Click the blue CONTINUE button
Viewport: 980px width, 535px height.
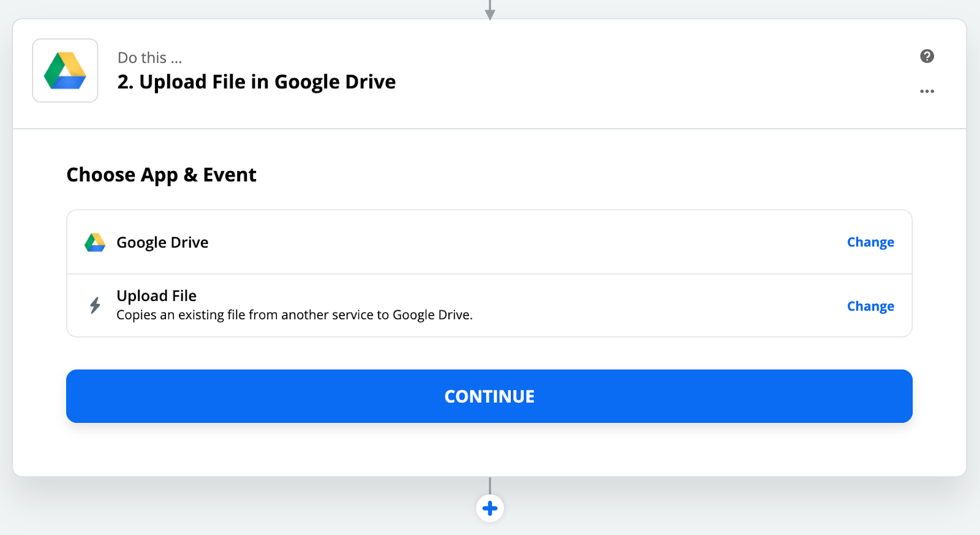coord(489,396)
